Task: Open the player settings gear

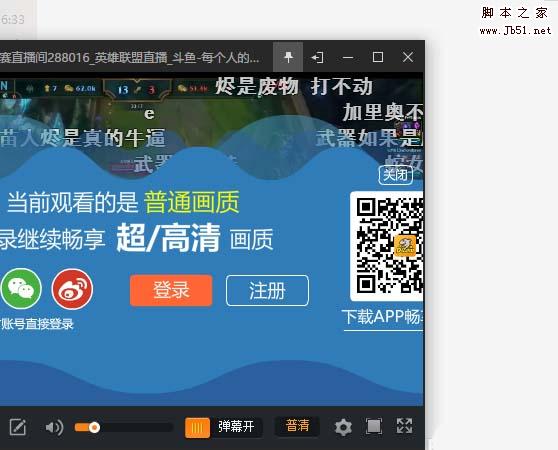Action: pos(343,427)
